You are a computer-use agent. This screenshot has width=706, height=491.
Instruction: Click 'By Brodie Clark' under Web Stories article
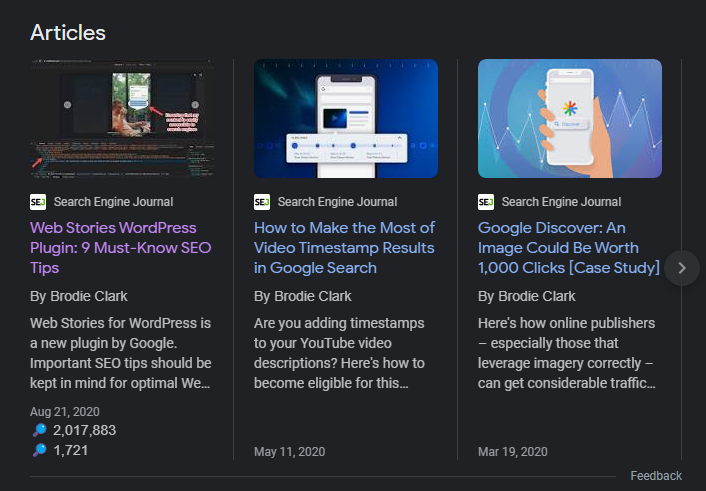click(79, 296)
